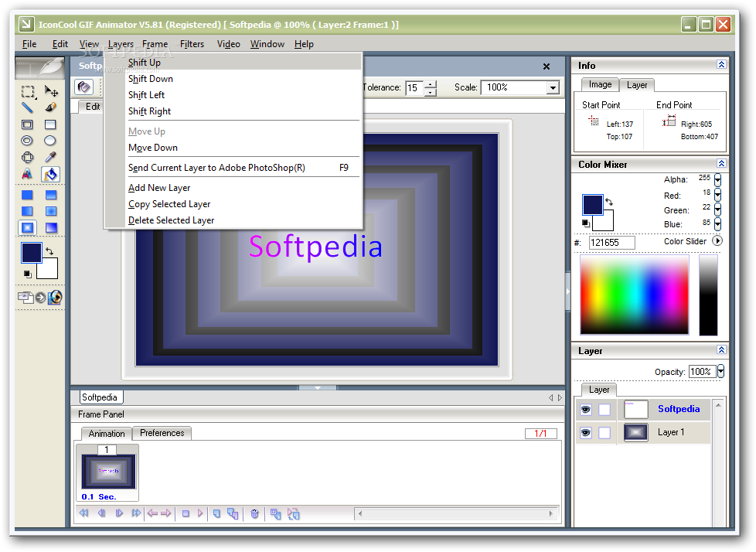This screenshot has height=552, width=756.
Task: Switch to the Image tab in Info panel
Action: pos(600,85)
